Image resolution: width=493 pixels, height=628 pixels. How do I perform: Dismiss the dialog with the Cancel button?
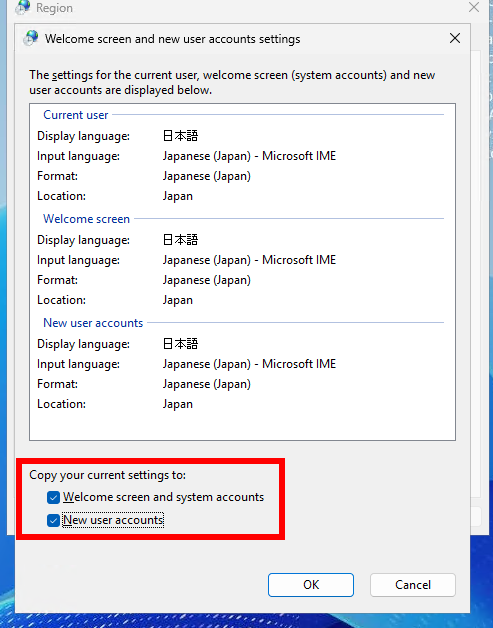point(413,585)
